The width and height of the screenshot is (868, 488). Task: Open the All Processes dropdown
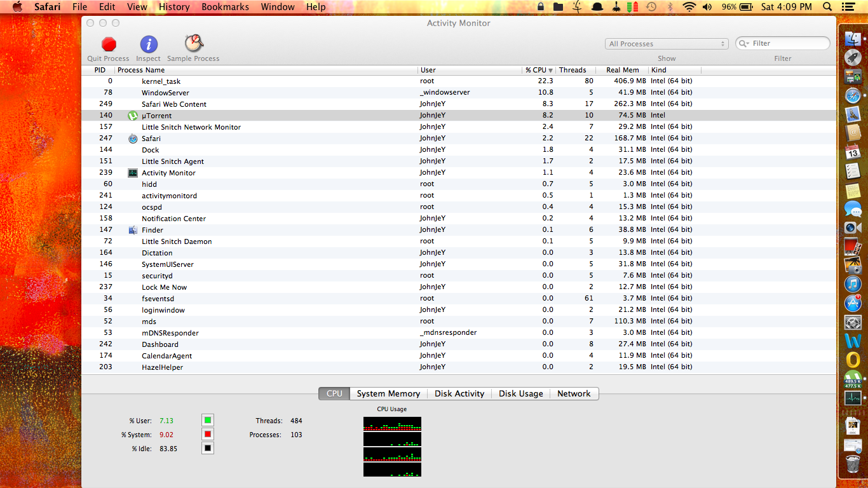[x=667, y=44]
